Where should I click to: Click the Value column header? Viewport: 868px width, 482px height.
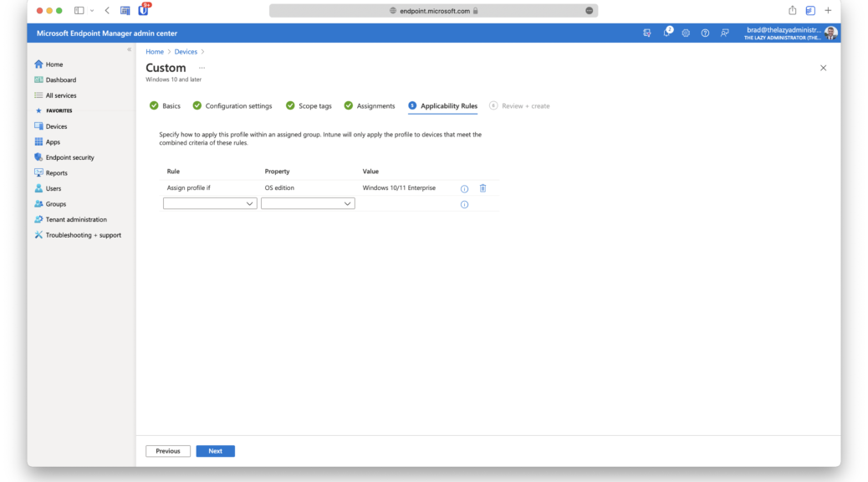pos(370,172)
